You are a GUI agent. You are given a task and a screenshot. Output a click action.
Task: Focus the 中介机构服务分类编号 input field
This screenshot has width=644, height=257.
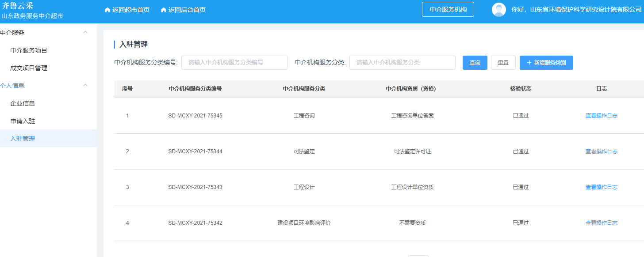tap(234, 63)
